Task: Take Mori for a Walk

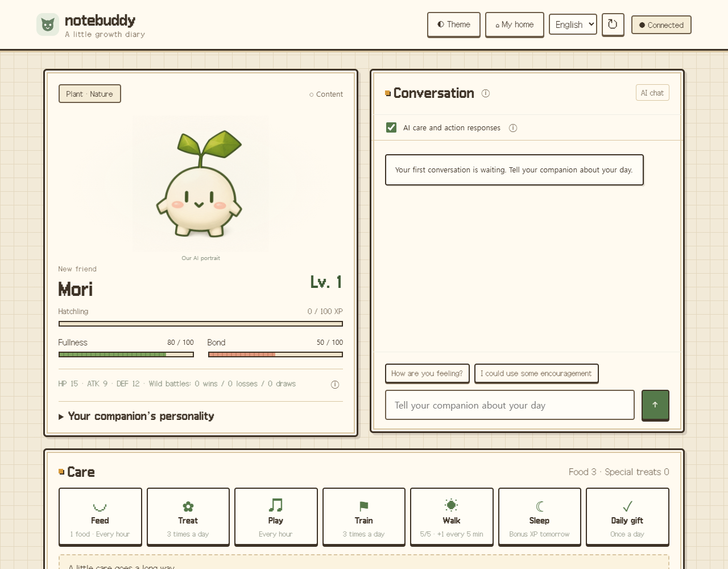Action: point(452,516)
